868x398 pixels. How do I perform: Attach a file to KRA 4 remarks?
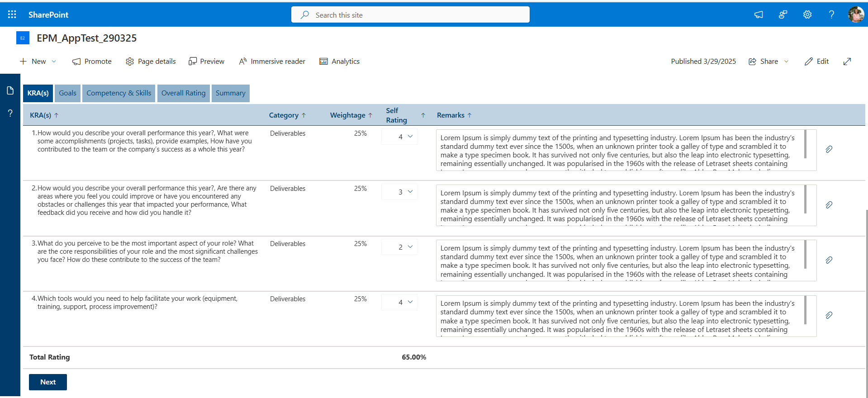829,315
